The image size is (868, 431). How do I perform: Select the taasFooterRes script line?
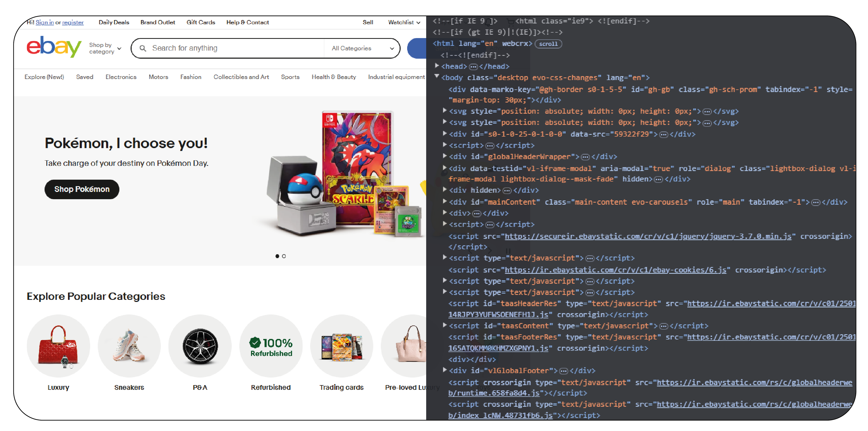[652, 343]
